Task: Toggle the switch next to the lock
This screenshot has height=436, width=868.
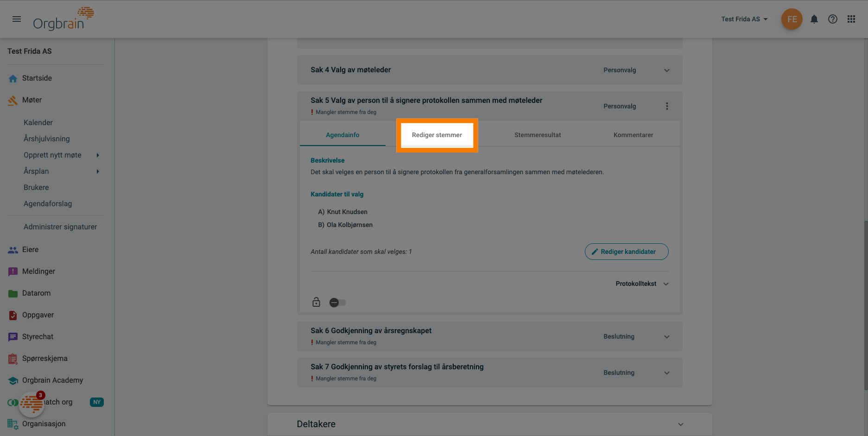Action: pos(337,303)
